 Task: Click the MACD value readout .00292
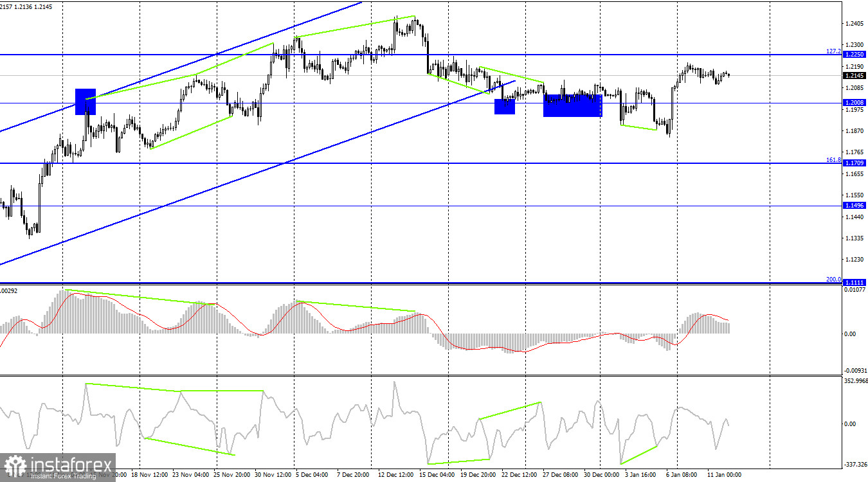[10, 291]
